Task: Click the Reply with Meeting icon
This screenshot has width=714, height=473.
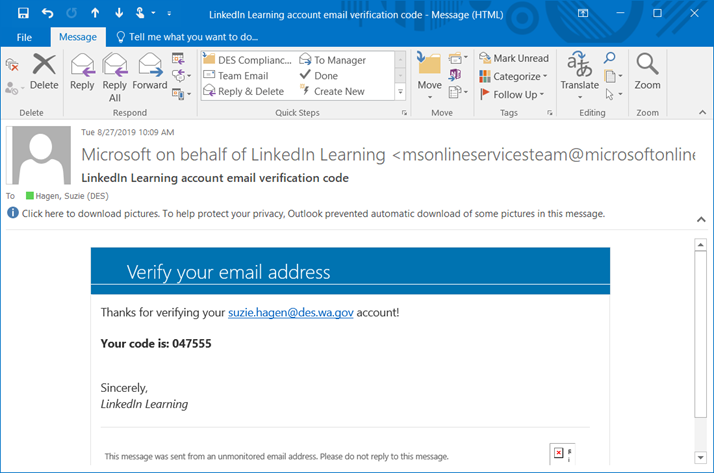Action: tap(178, 59)
